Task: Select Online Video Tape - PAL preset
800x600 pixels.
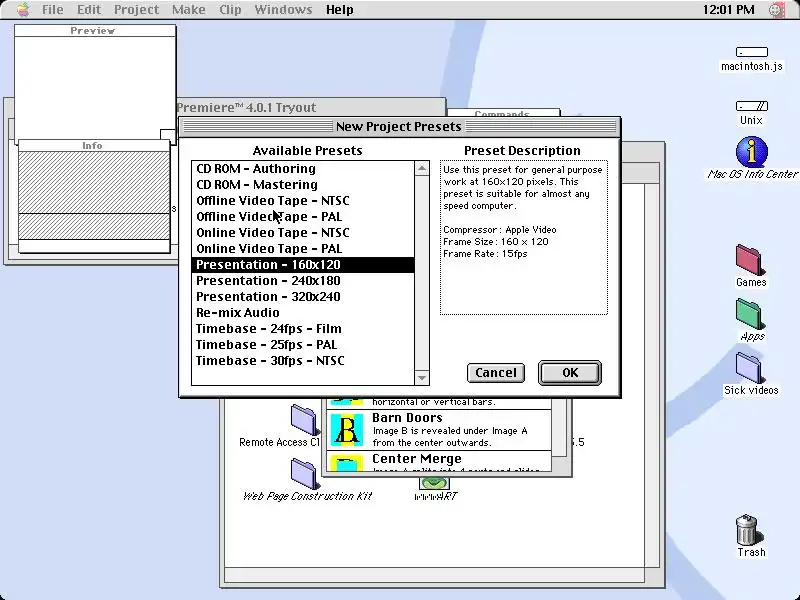Action: pos(303,248)
